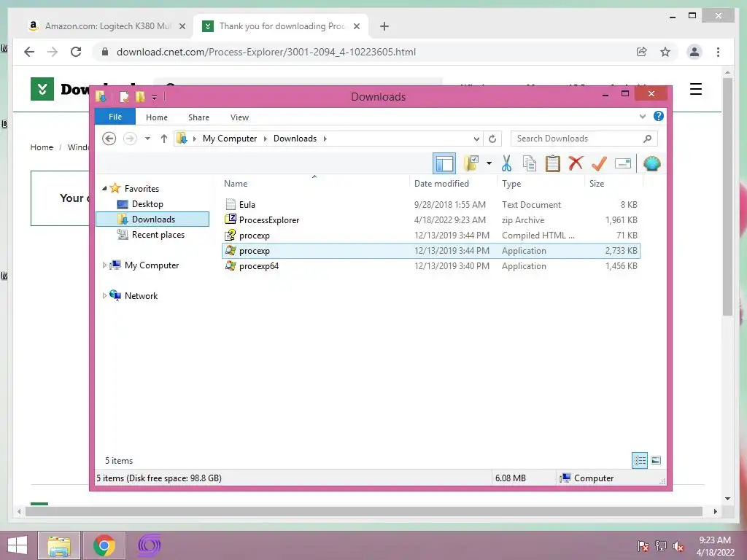Select the procexp64 application file
The height and width of the screenshot is (560, 747).
tap(430, 265)
